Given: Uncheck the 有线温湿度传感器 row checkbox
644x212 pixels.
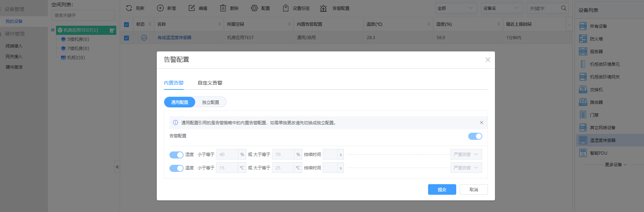Looking at the screenshot, I should click(126, 38).
